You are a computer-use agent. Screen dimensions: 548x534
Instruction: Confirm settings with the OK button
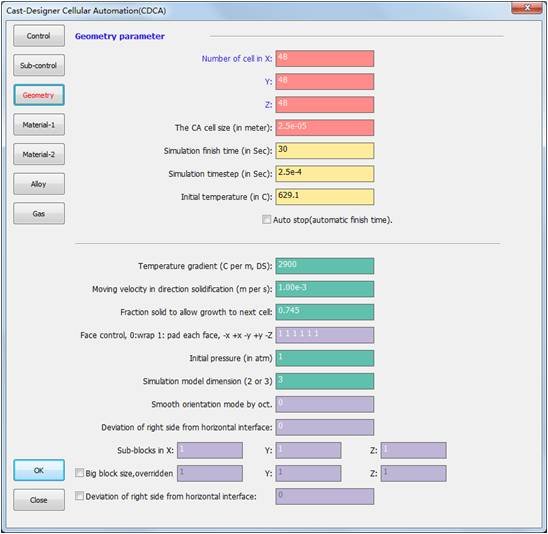(x=39, y=470)
